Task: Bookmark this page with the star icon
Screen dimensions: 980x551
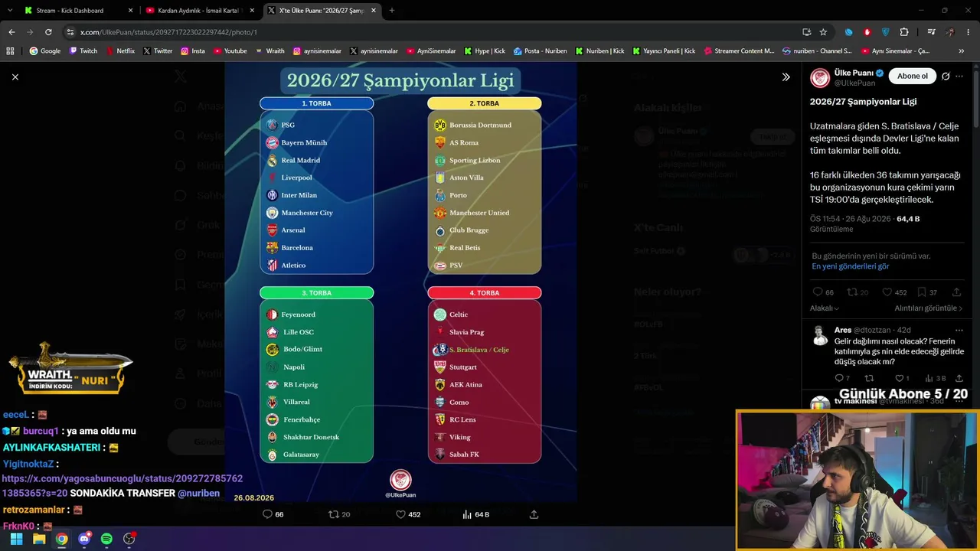Action: click(x=823, y=32)
